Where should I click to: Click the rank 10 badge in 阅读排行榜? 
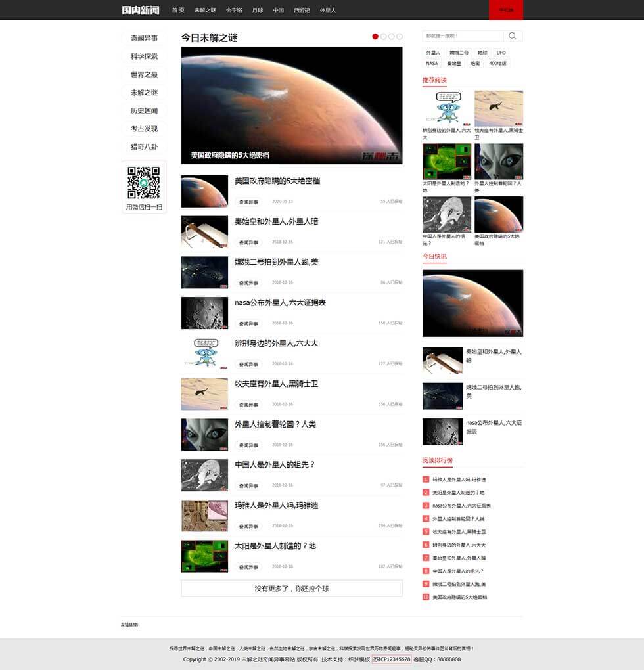click(426, 597)
